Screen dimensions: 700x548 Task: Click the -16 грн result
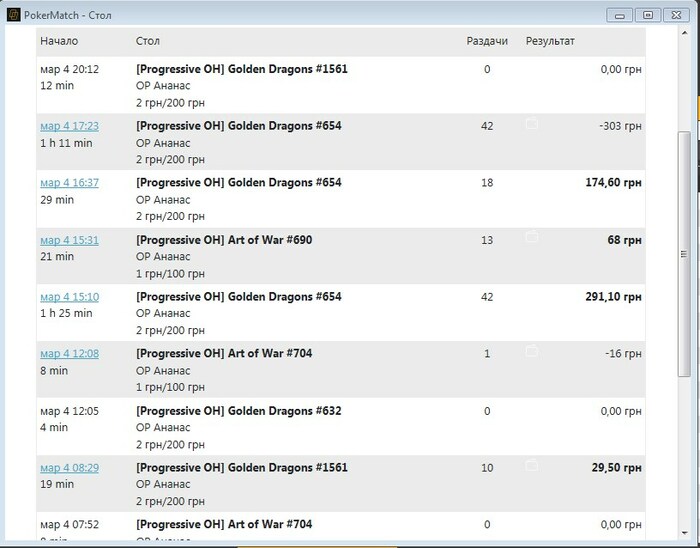(623, 354)
